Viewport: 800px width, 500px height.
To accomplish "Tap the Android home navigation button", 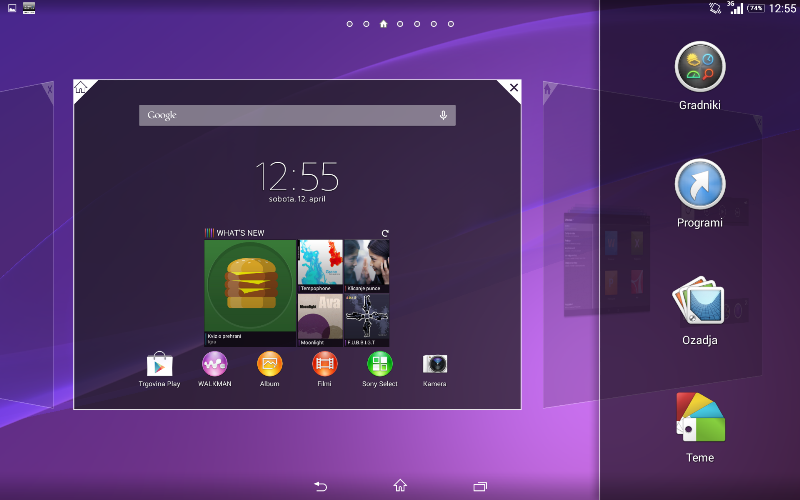I will (400, 485).
